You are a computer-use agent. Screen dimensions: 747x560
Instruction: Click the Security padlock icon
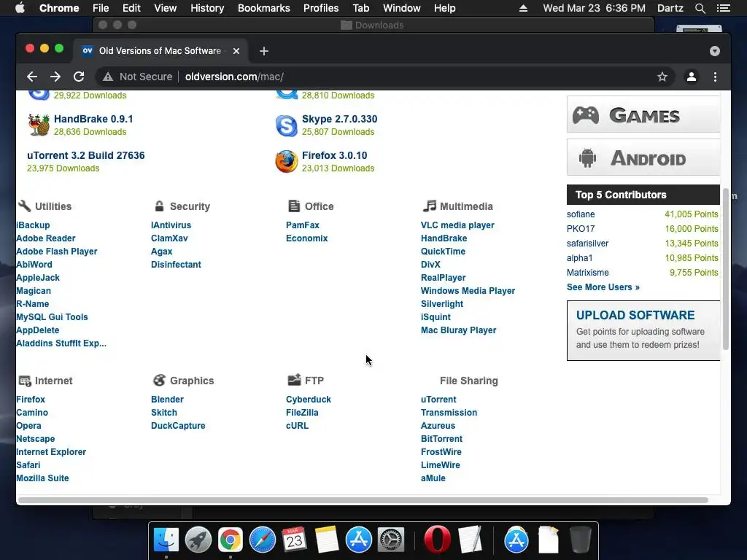pos(159,206)
